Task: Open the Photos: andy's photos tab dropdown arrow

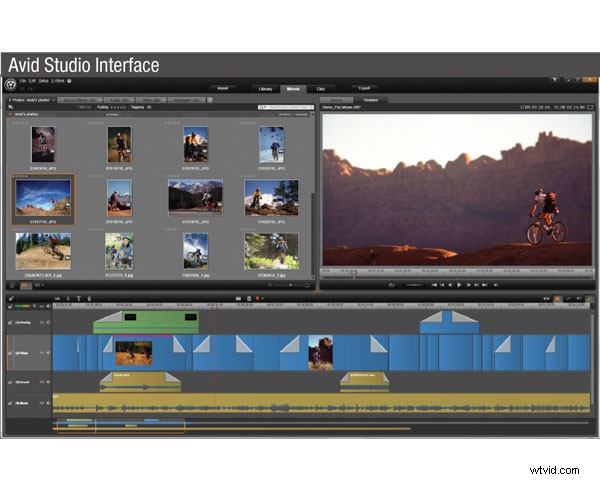Action: [53, 100]
